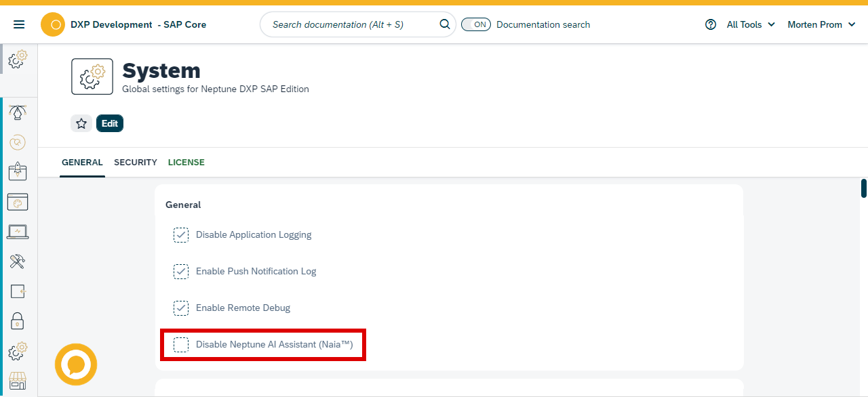Open the help question mark icon
This screenshot has width=868, height=397.
(x=711, y=24)
